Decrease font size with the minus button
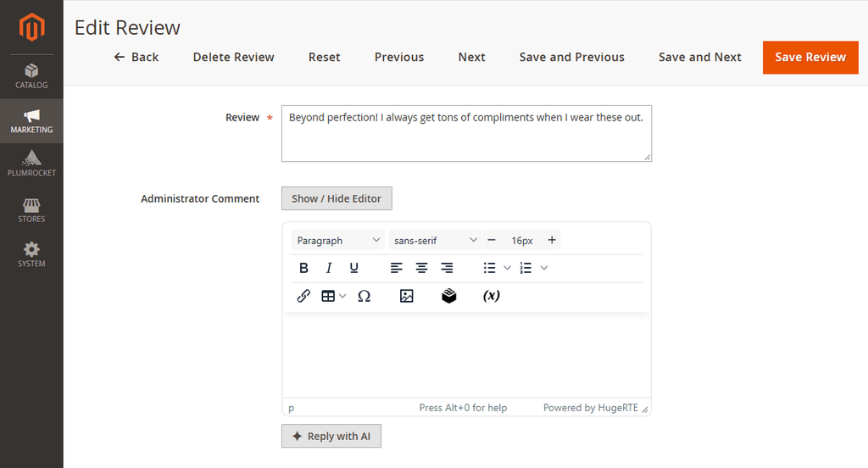 [492, 241]
